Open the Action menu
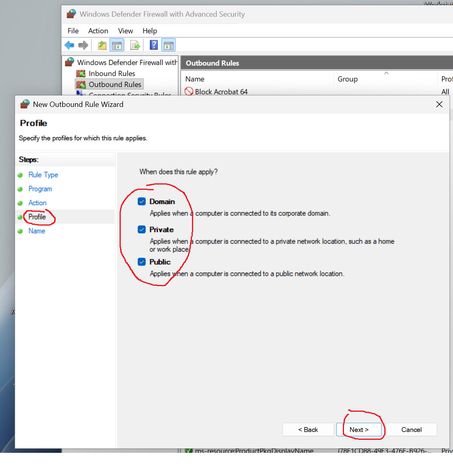The image size is (453, 476). tap(98, 31)
